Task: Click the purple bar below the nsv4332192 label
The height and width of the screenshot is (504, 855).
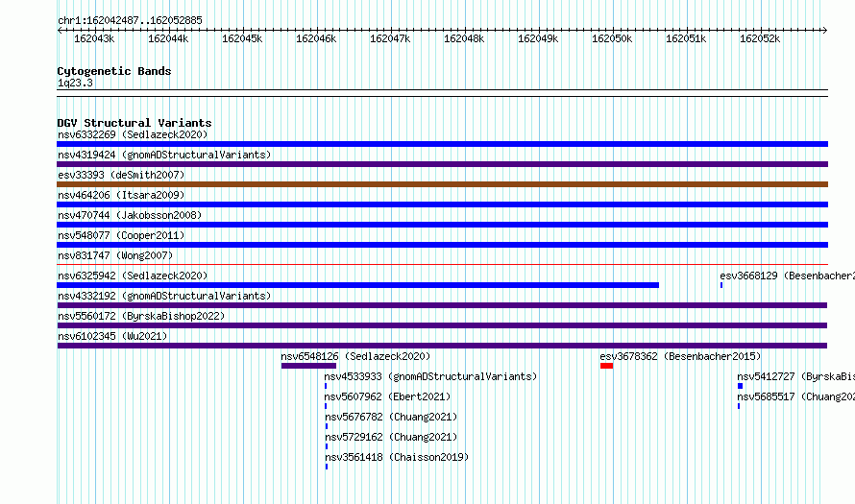Action: tap(442, 305)
